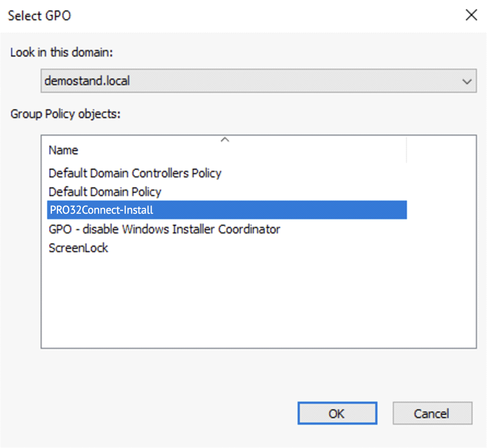Confirm selection with the OK button
Screen dimensions: 487x448
pyautogui.click(x=337, y=414)
